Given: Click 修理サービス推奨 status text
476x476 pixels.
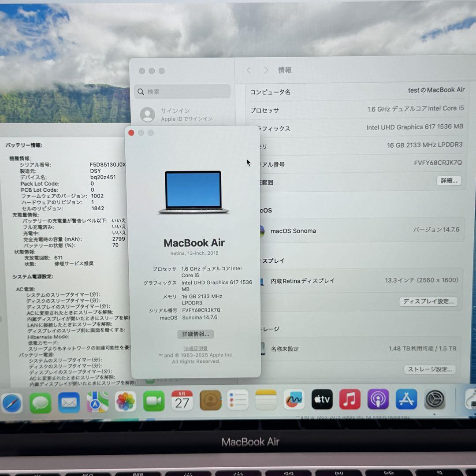Looking at the screenshot, I should point(74,264).
